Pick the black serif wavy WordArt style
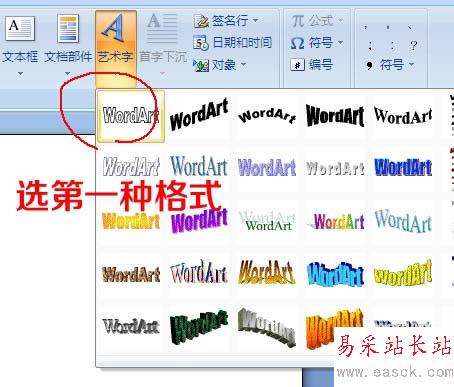Viewport: 454px width, 387px height. (403, 115)
